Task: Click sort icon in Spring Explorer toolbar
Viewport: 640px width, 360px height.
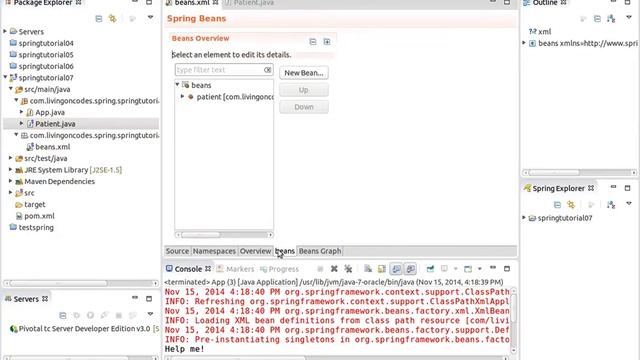Action: click(x=611, y=204)
